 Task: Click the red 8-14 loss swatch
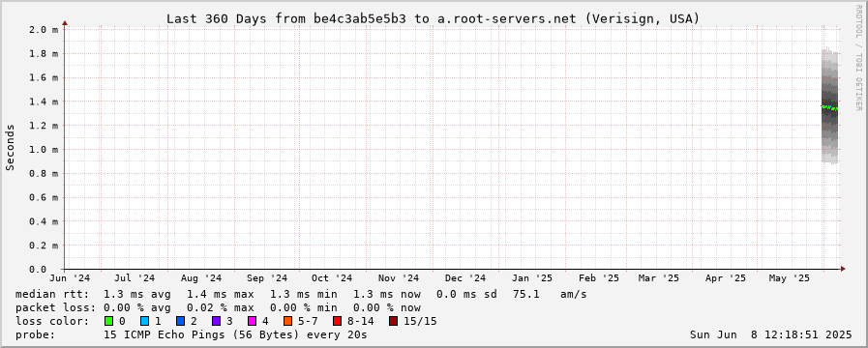click(x=337, y=321)
